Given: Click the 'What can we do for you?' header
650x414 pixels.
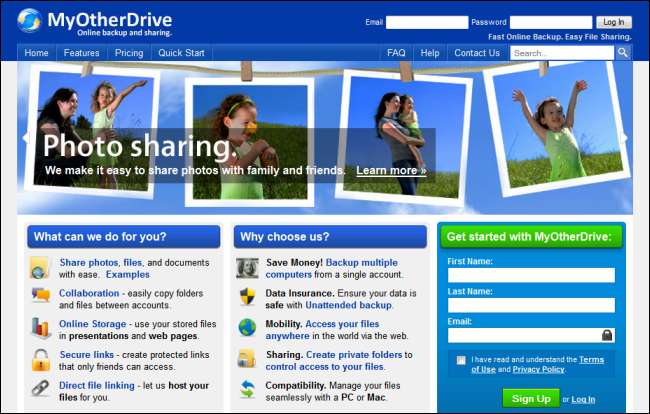Looking at the screenshot, I should [x=124, y=237].
